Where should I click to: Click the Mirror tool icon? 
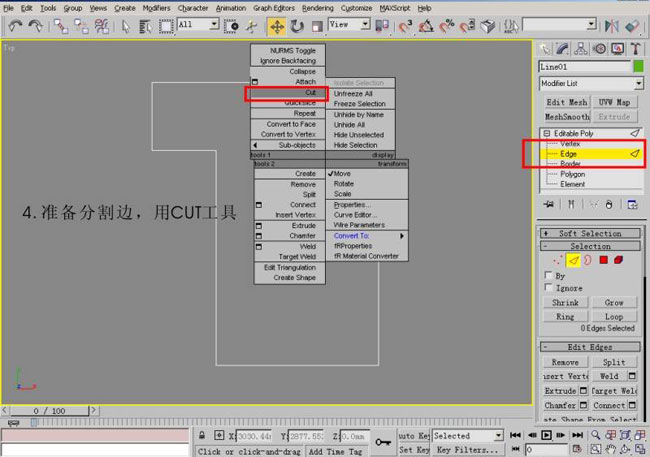tap(611, 27)
